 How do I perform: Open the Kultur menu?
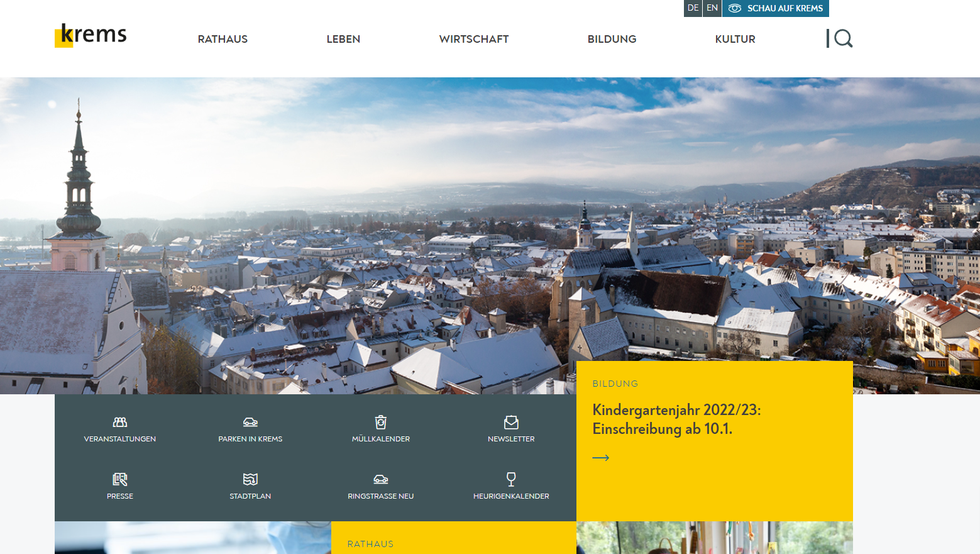tap(735, 39)
